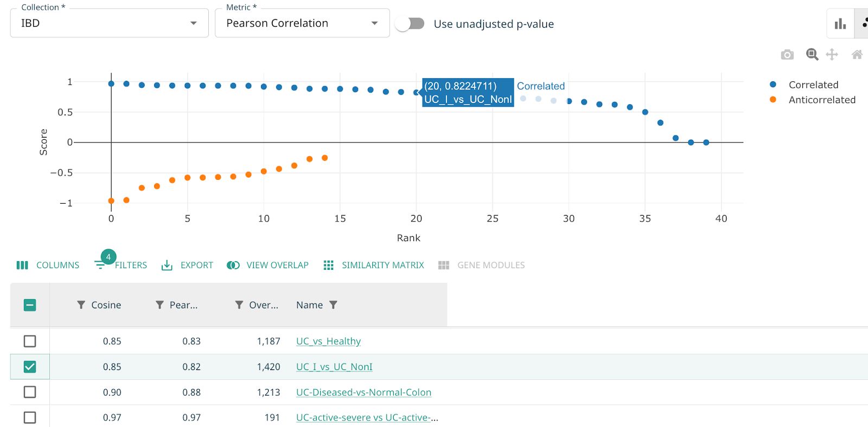The image size is (868, 427).
Task: Open the UC_vs_Healthy link
Action: coord(328,341)
